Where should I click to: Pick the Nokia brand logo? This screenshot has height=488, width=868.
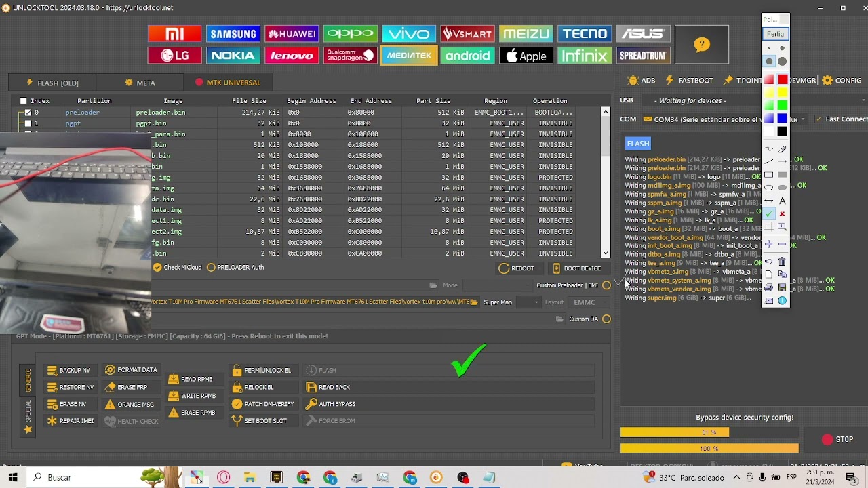point(233,56)
